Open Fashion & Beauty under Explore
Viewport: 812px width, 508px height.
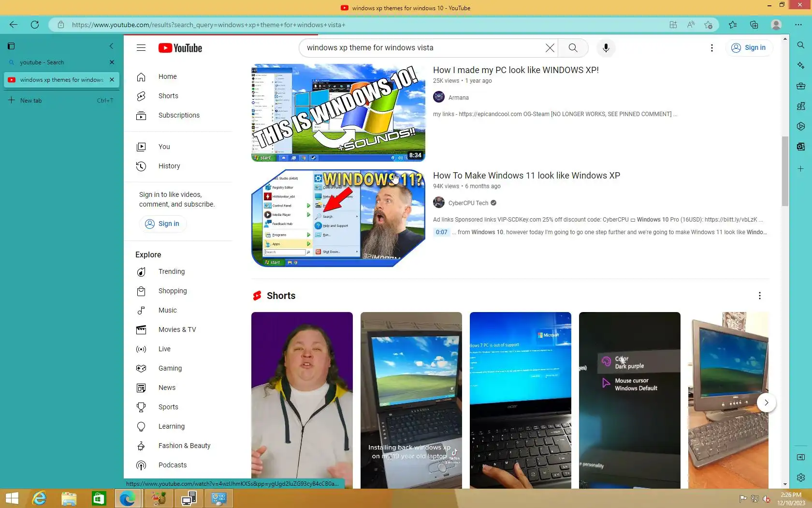pos(178,446)
